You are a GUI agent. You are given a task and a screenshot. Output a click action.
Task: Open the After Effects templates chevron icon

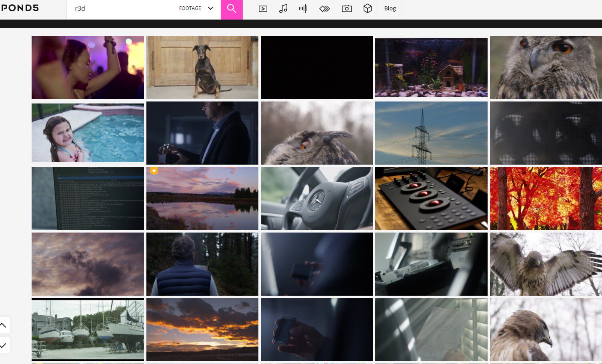click(x=325, y=8)
